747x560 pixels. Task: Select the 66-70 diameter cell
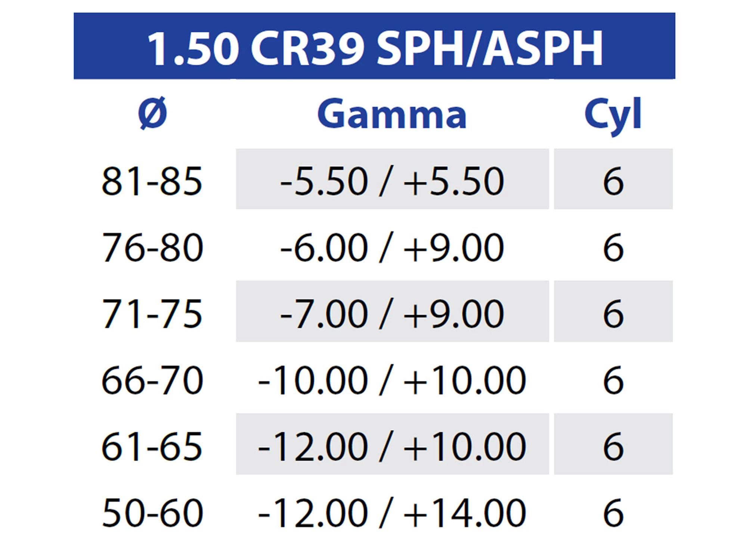[152, 380]
